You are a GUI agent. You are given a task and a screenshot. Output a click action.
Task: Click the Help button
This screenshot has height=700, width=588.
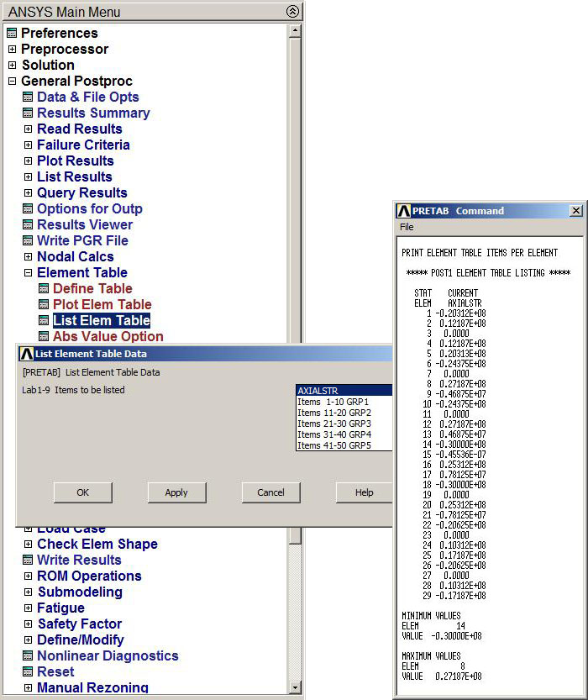pyautogui.click(x=364, y=492)
